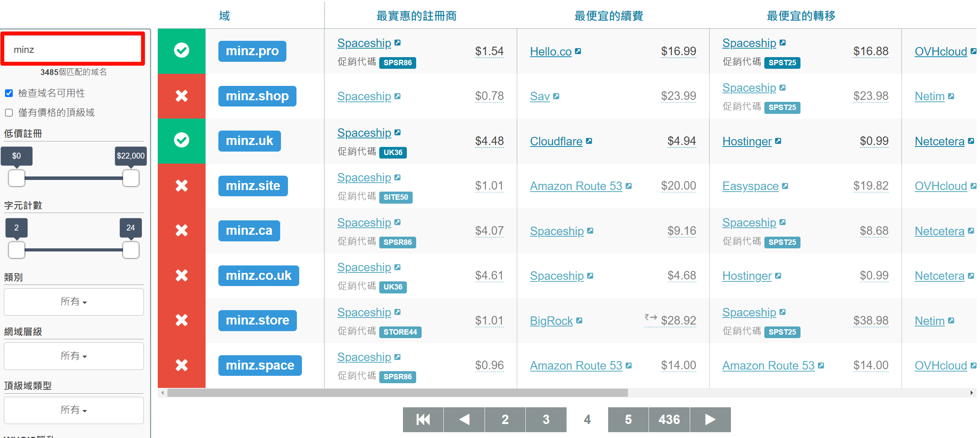Screen dimensions: 980x438
Task: Open Easyspace transfer link for minz.site
Action: [x=750, y=186]
